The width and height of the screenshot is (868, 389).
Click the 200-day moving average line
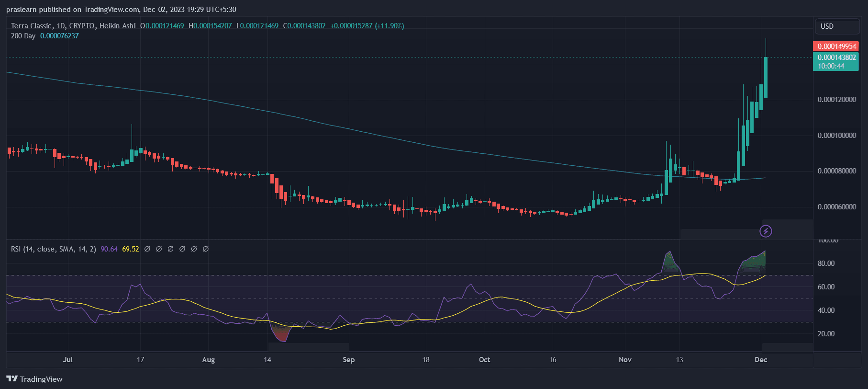point(335,126)
